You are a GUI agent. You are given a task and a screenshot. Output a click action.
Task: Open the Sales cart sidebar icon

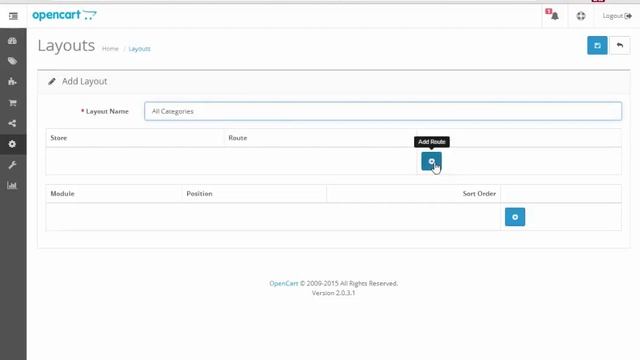pos(12,102)
